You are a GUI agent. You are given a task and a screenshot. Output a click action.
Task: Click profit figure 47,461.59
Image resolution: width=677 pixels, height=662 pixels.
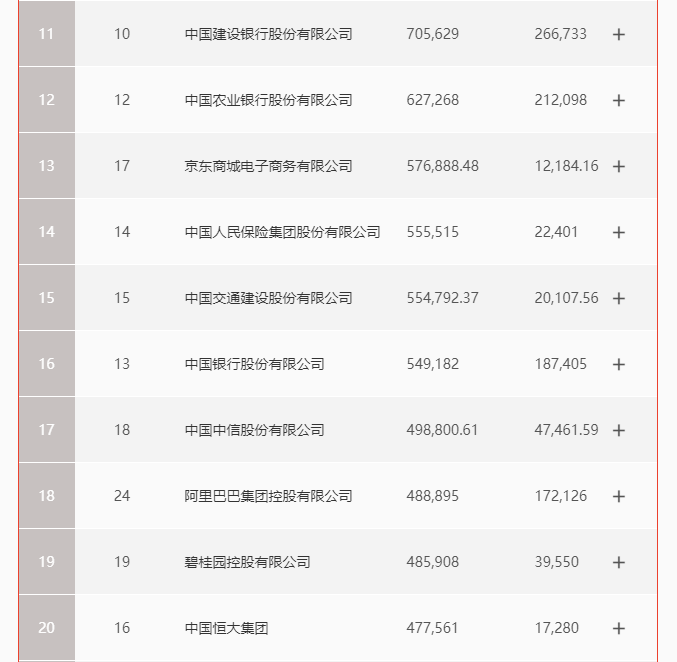[566, 430]
